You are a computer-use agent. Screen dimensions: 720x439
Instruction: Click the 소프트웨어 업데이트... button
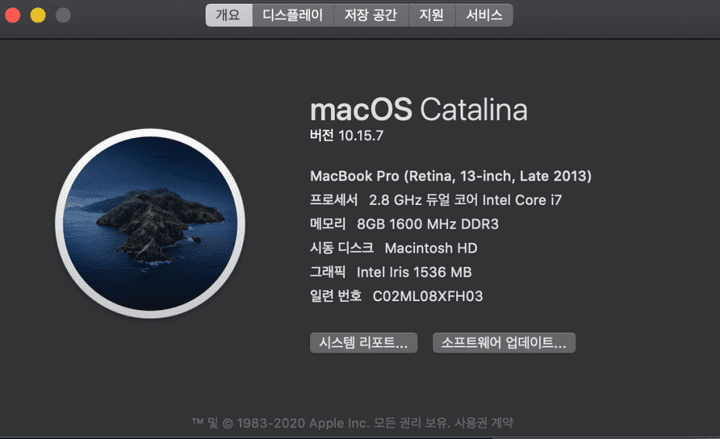(504, 343)
